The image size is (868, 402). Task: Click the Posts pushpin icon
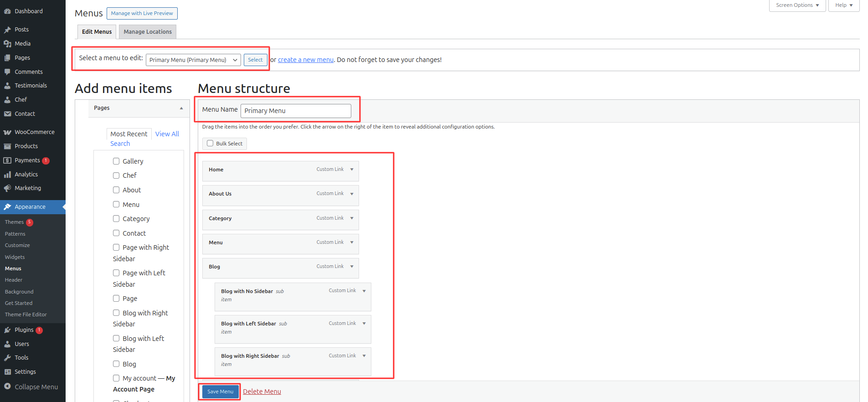coord(7,30)
